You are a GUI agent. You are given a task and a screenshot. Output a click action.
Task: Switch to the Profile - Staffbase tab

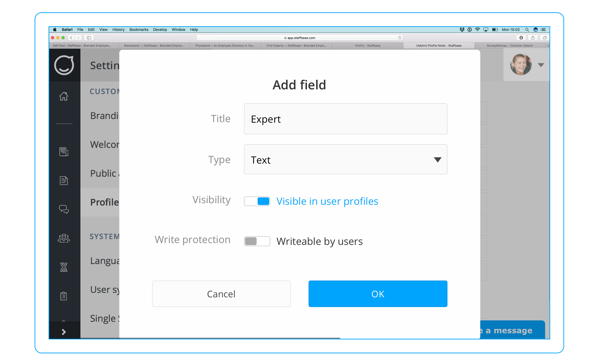click(x=368, y=46)
